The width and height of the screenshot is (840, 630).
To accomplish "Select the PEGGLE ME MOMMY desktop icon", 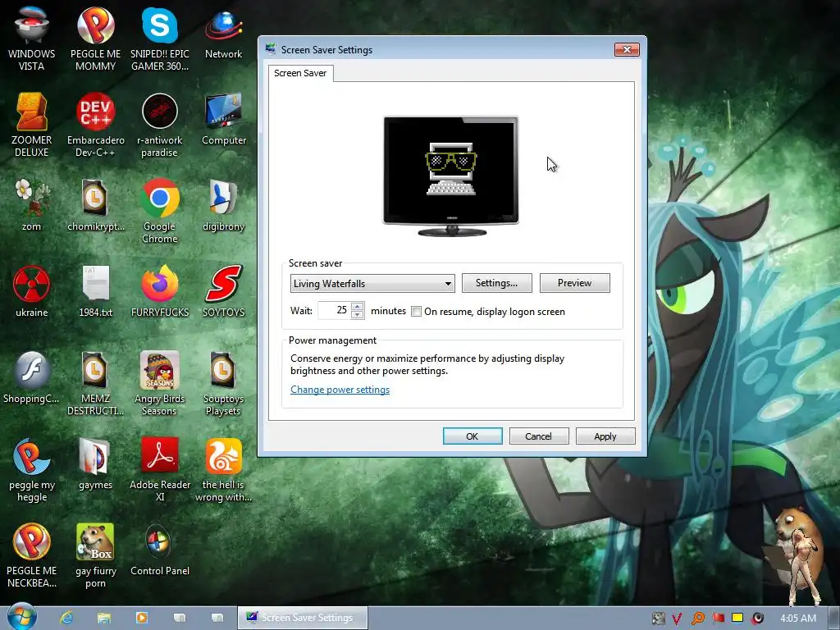I will pyautogui.click(x=95, y=39).
